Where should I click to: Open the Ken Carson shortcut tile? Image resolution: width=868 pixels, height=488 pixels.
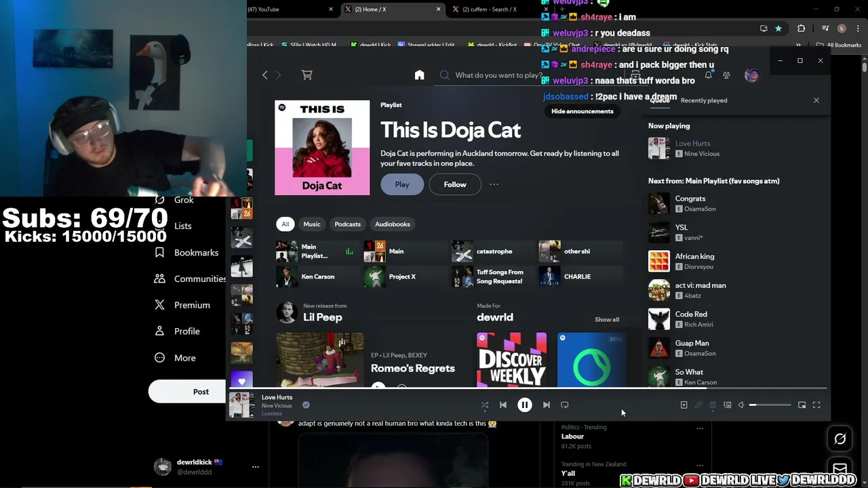click(316, 277)
